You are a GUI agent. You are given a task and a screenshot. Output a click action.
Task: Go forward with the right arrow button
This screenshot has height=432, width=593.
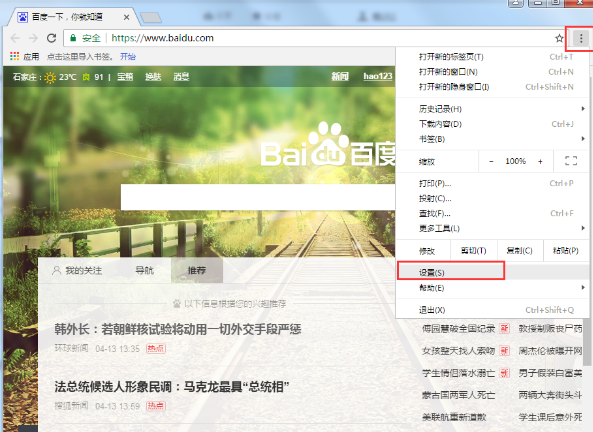pyautogui.click(x=33, y=38)
